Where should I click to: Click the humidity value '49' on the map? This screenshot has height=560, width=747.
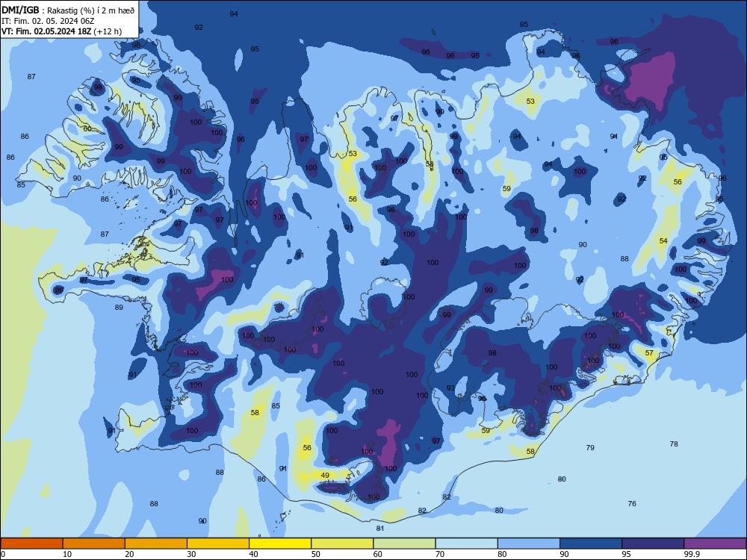325,475
